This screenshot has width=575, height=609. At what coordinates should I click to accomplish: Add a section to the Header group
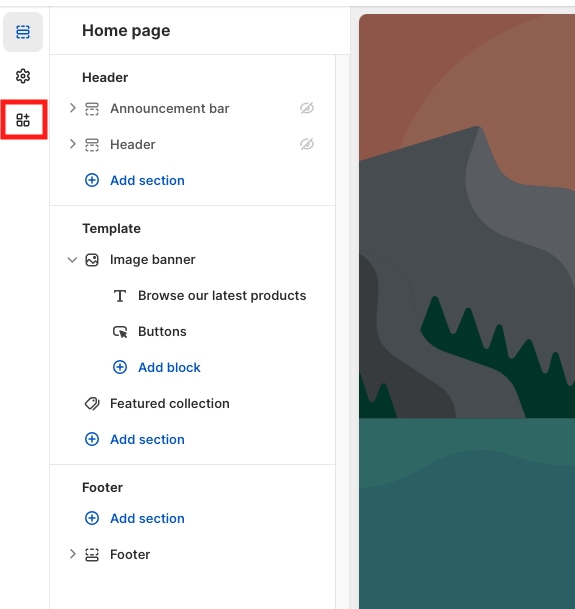pos(147,181)
